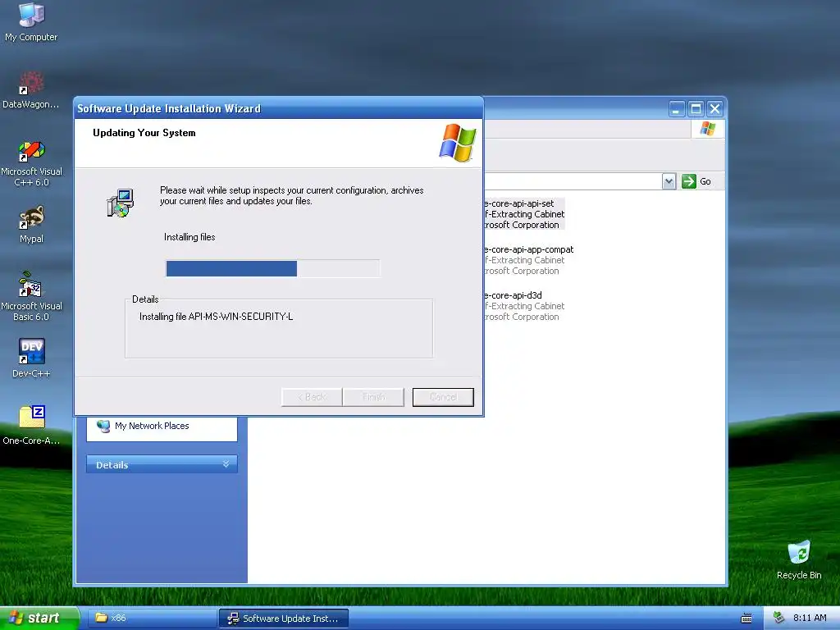Select the one-core-api-app-compat file
This screenshot has width=840, height=630.
click(527, 260)
